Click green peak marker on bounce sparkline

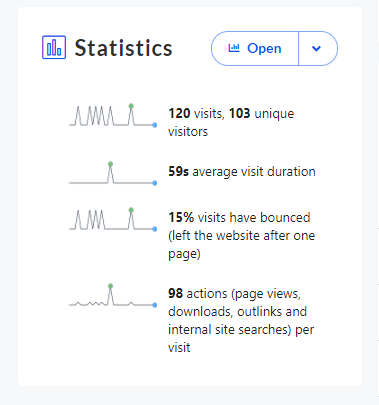(x=131, y=210)
